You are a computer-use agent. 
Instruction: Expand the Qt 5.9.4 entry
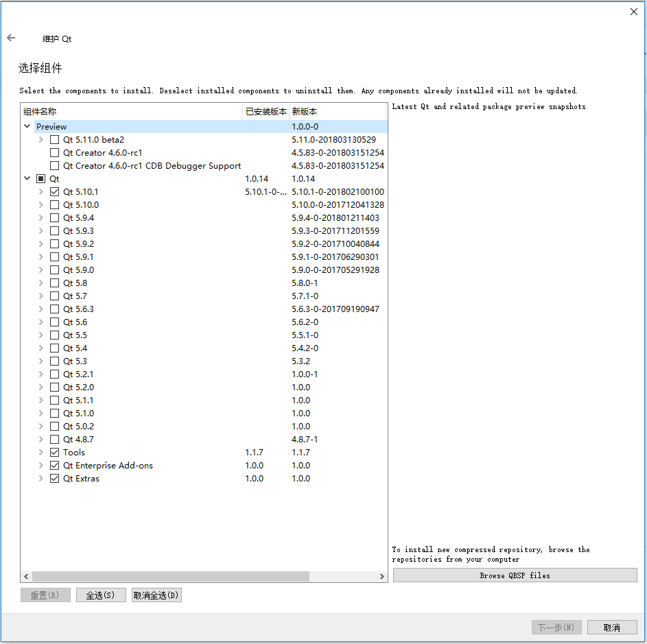tap(41, 217)
